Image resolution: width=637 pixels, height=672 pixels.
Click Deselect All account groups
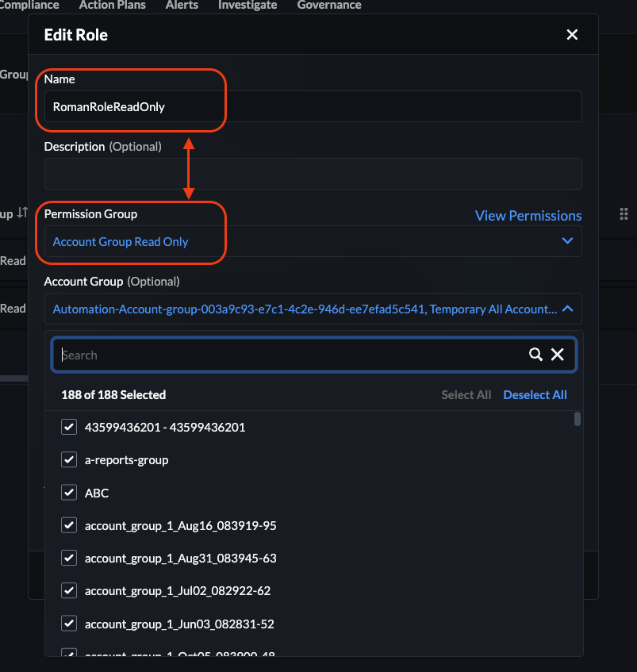click(x=535, y=395)
